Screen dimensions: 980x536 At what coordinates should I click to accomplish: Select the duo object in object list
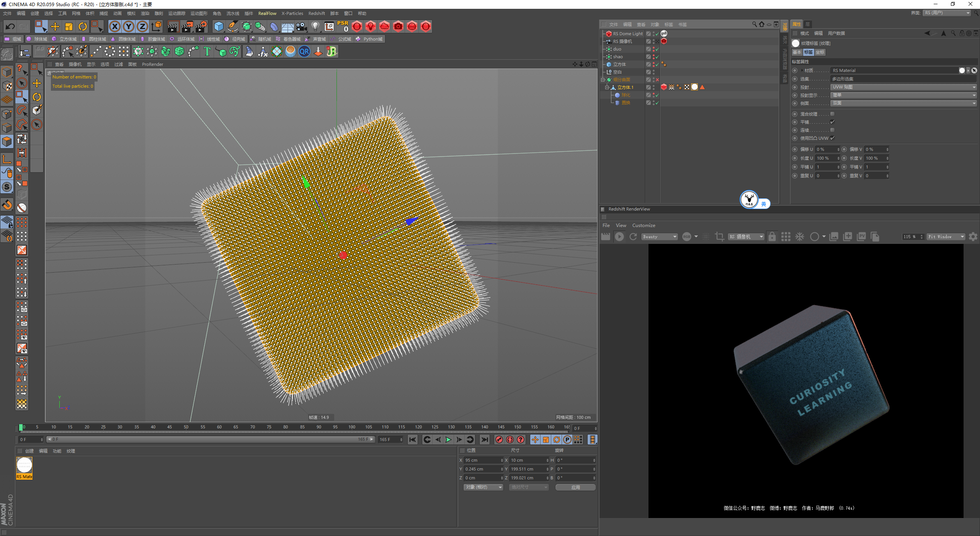[617, 49]
